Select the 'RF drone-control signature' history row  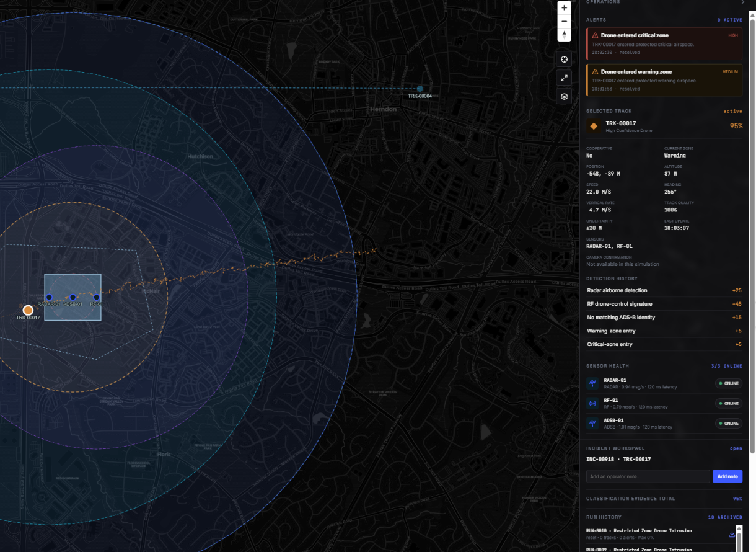(664, 304)
